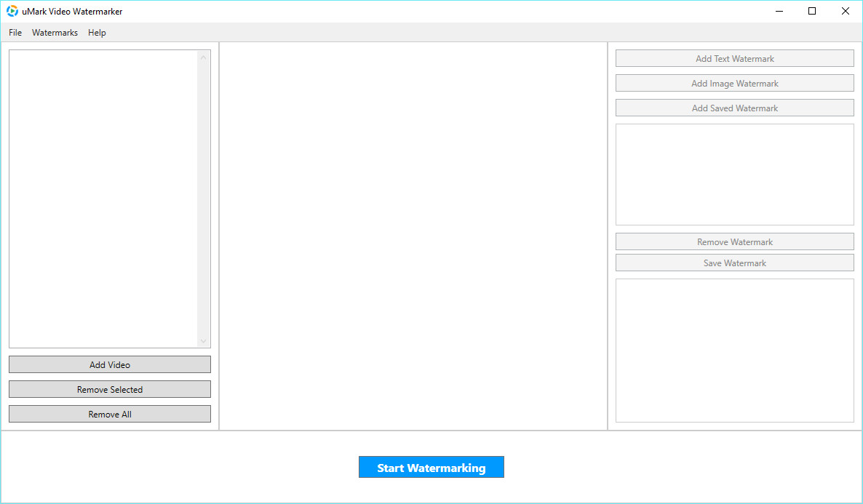Screen dimensions: 863x504
Task: Click the Save Watermark button
Action: (x=734, y=263)
